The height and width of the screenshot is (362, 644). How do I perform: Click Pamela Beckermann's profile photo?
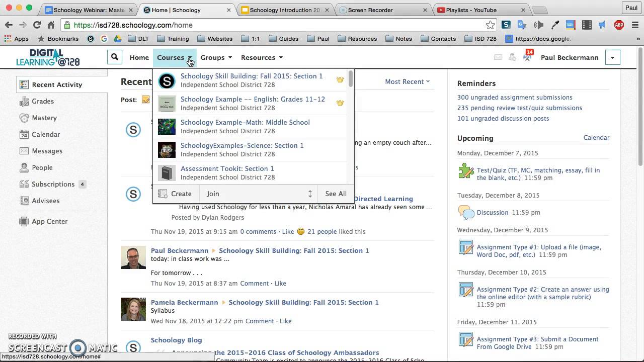(x=133, y=309)
